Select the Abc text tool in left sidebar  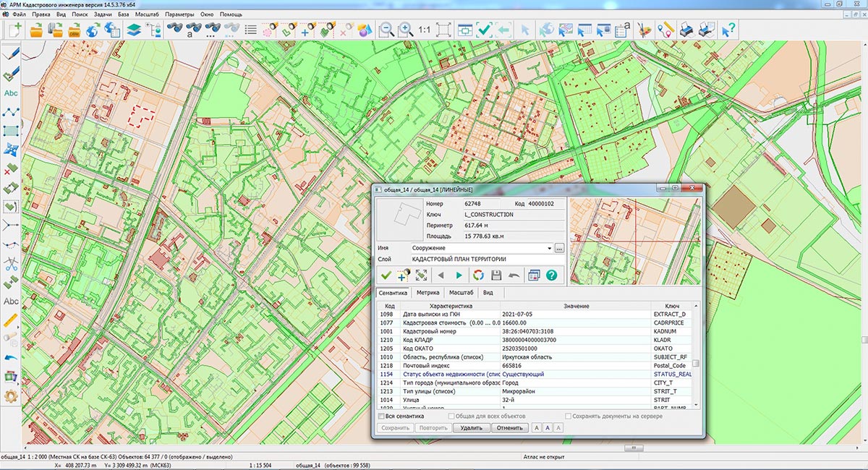pyautogui.click(x=11, y=93)
